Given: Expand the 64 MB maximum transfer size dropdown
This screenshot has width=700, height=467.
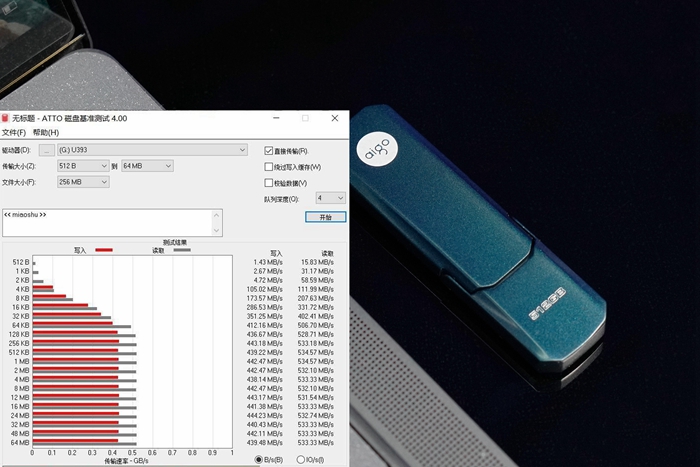Looking at the screenshot, I should (146, 166).
